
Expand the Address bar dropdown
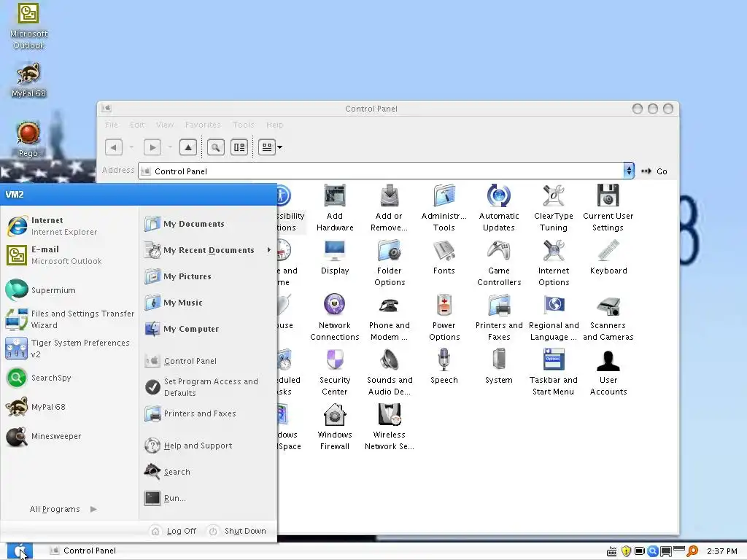(629, 171)
